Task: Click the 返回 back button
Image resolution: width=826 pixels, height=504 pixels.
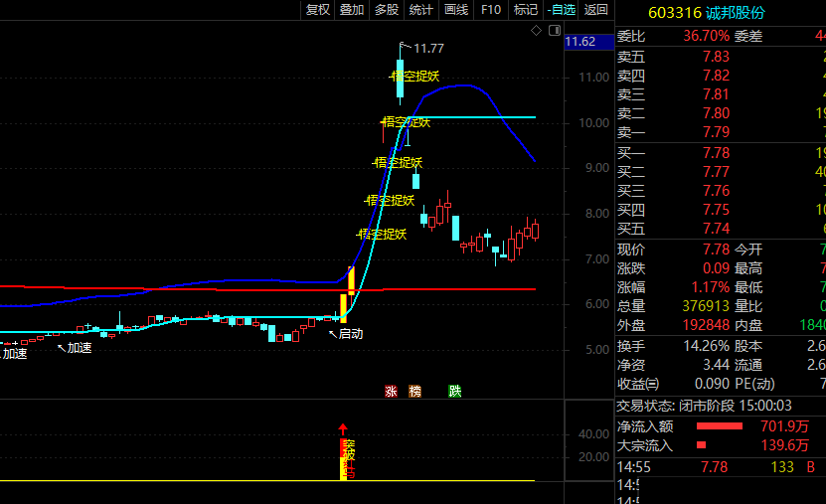Action: [x=595, y=10]
